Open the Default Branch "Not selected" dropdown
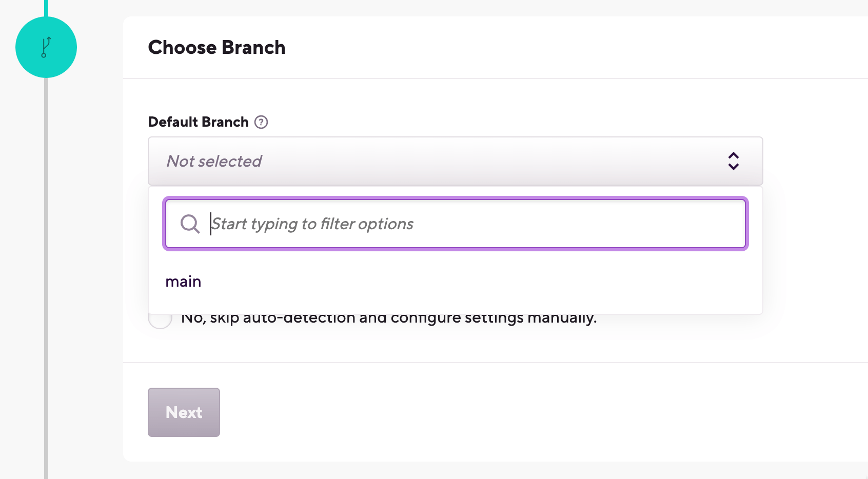The image size is (868, 479). 455,161
